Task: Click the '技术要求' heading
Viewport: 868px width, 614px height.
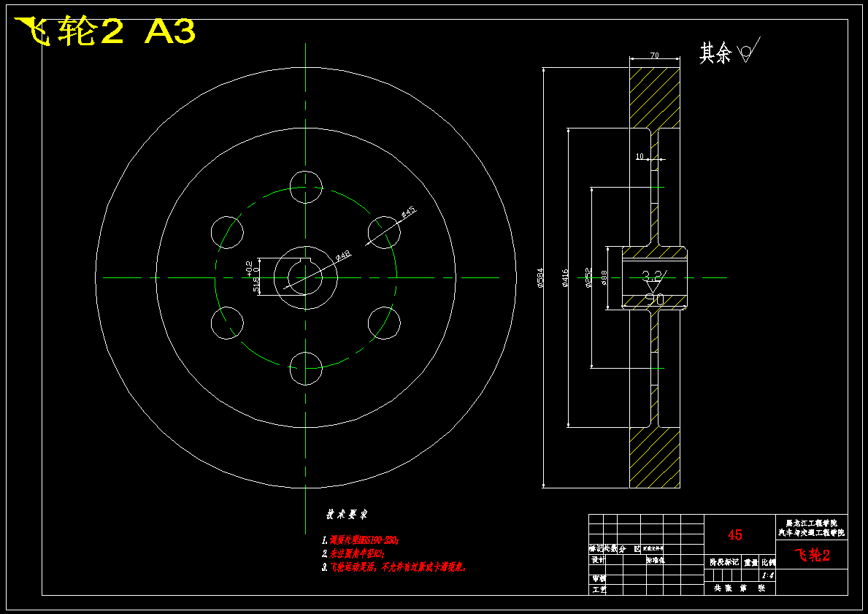Action: point(347,514)
